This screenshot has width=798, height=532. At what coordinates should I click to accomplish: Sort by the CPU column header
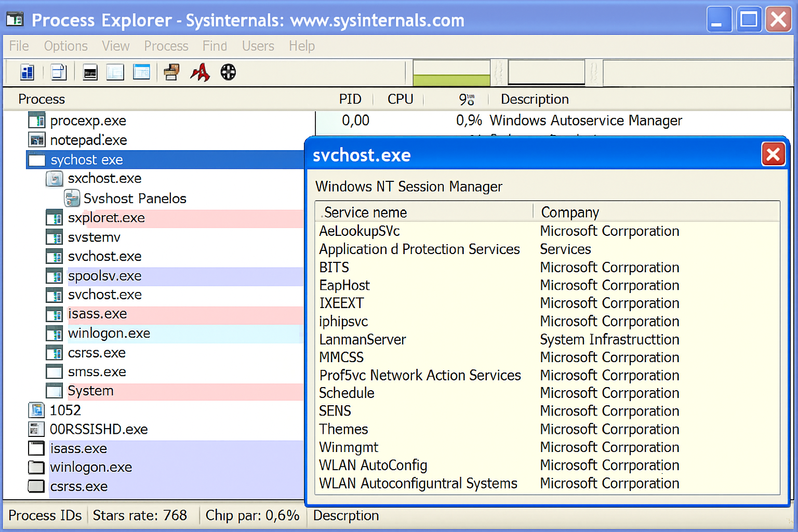[401, 99]
